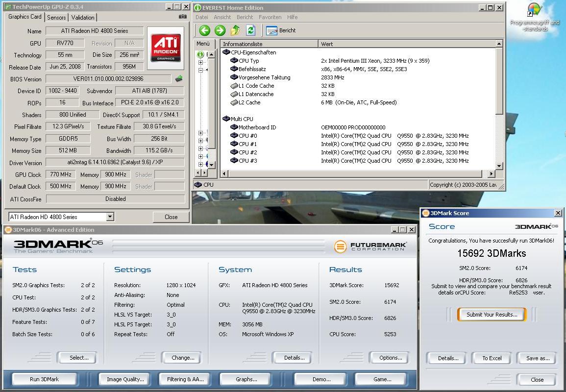566x392 pixels.
Task: Select the green info root icon in Menü tree
Action: [200, 54]
